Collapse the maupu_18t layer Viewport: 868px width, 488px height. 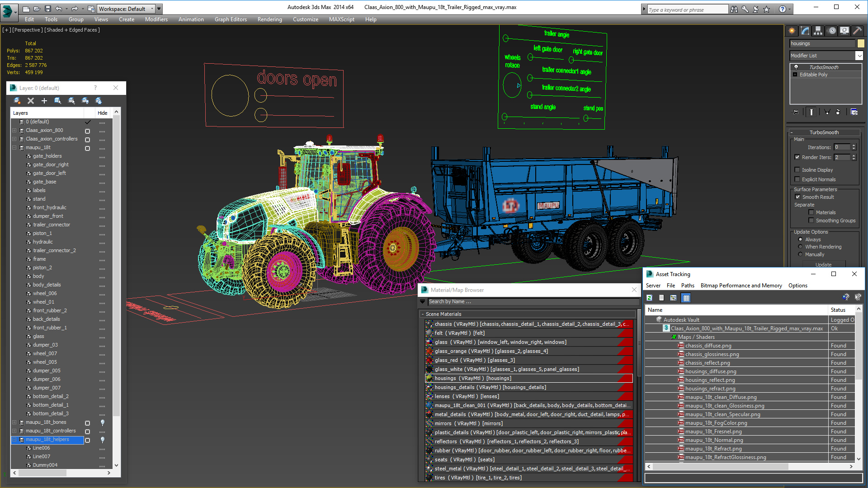coord(14,148)
